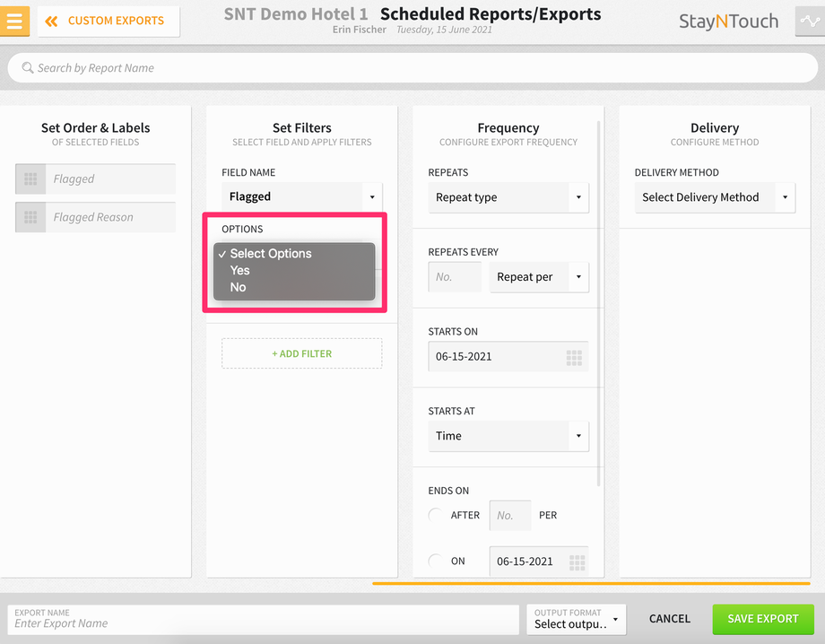Open the Repeat per dropdown
This screenshot has height=644, width=825.
pos(539,277)
